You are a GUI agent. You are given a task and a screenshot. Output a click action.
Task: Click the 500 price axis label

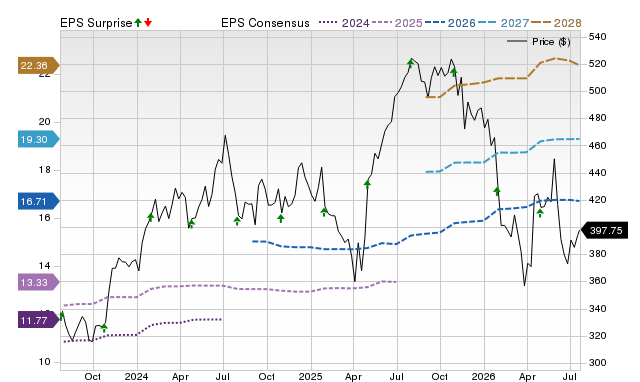click(597, 91)
